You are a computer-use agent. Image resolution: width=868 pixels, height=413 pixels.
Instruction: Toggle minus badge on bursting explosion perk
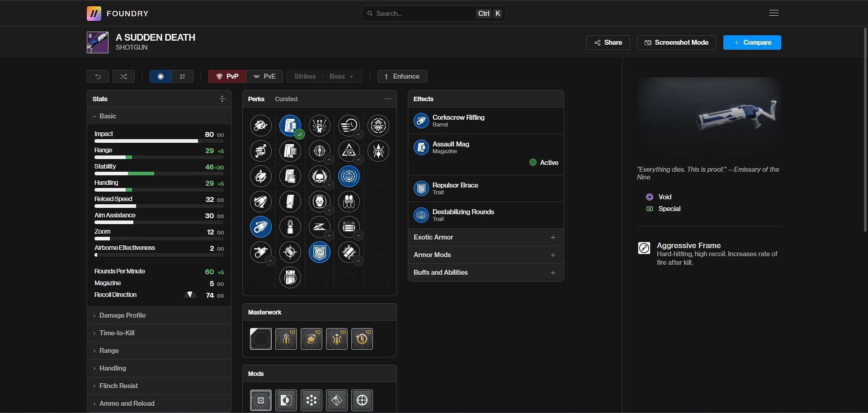(358, 261)
